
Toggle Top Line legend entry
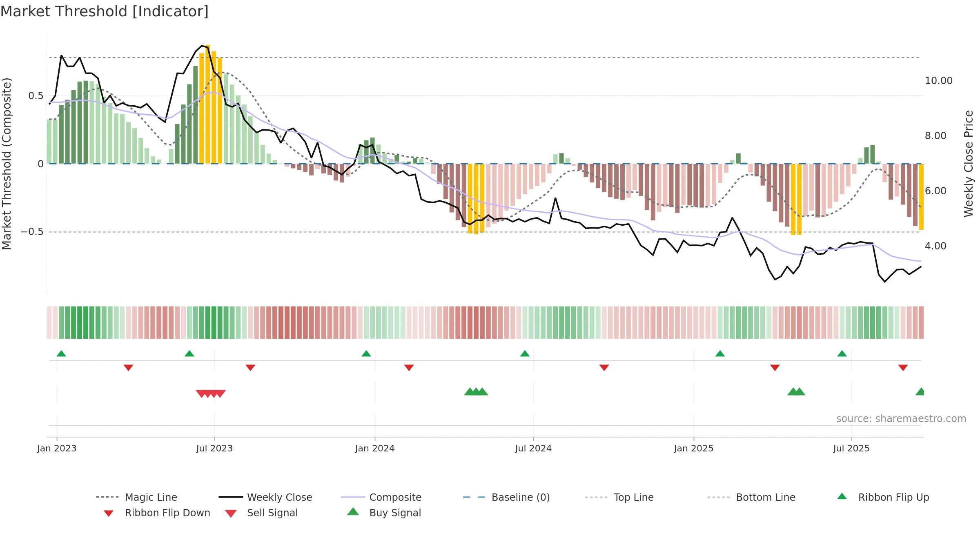point(619,497)
